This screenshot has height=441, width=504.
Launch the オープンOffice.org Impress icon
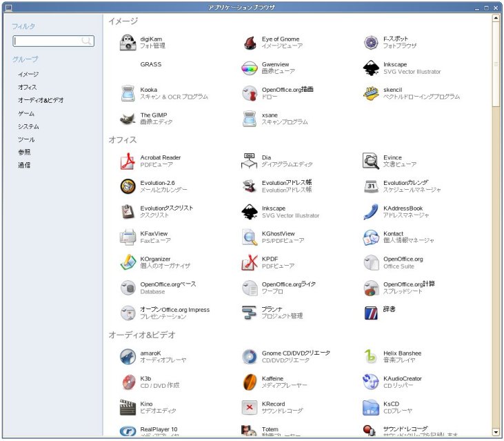pos(128,313)
